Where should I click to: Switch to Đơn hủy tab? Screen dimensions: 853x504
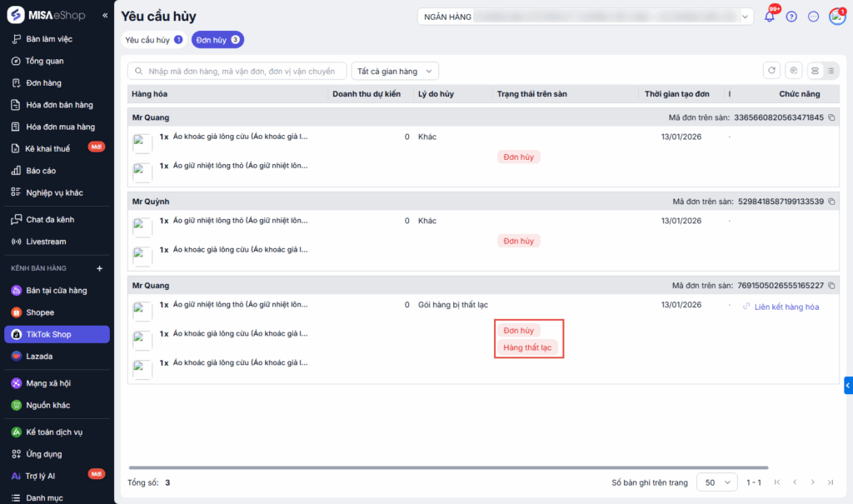pyautogui.click(x=217, y=40)
